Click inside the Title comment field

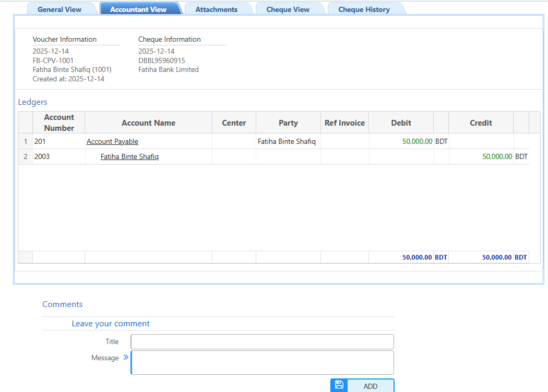262,341
